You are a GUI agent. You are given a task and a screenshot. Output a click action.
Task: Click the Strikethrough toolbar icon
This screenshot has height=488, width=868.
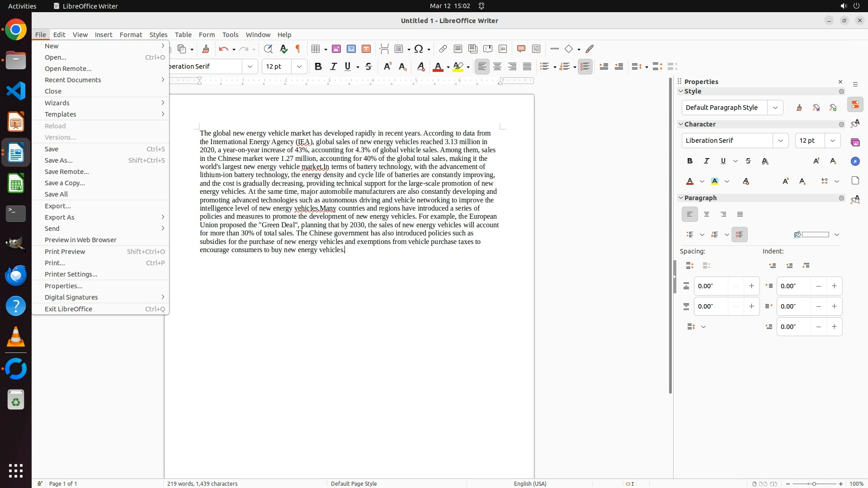(368, 66)
